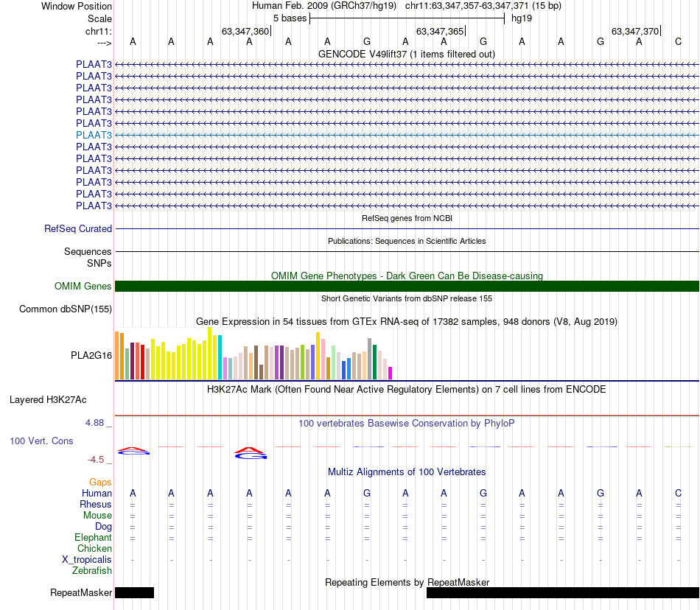The image size is (700, 610).
Task: Click the RefSeq genes from NCBI title
Action: [x=407, y=218]
